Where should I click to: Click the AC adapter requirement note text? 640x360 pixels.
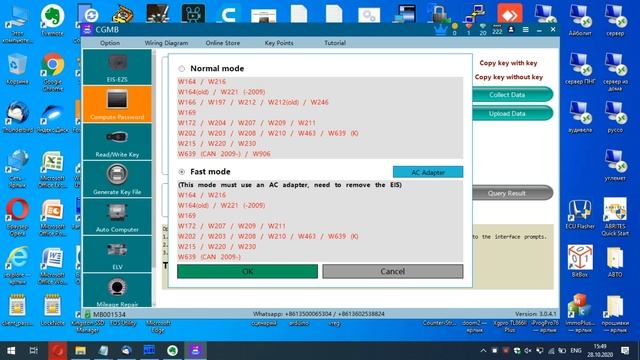point(290,185)
